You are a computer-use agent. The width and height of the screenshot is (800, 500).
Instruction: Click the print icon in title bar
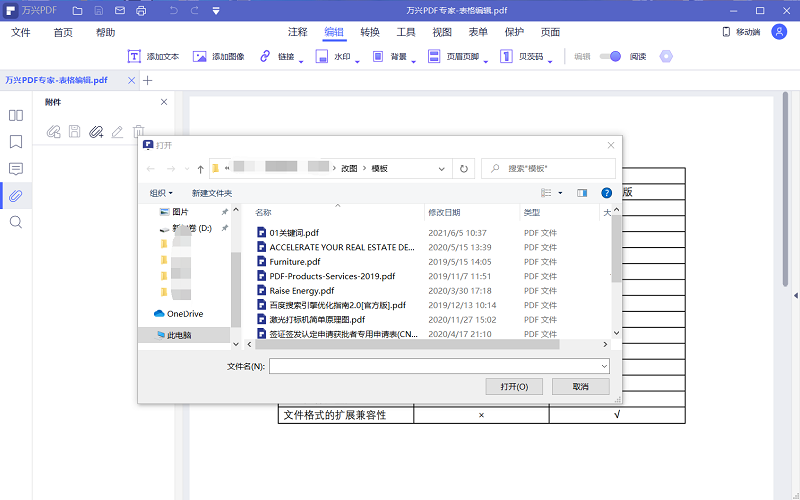(x=141, y=11)
